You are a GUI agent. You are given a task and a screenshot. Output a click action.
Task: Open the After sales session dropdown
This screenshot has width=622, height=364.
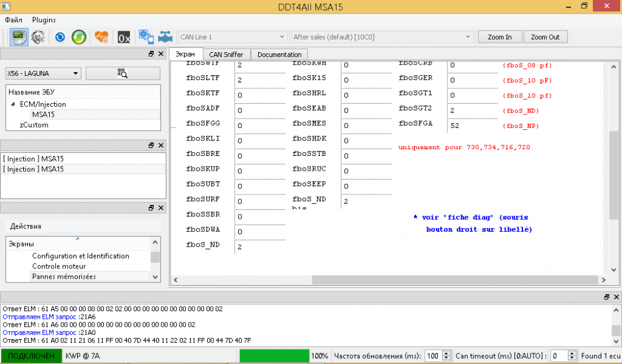[382, 37]
